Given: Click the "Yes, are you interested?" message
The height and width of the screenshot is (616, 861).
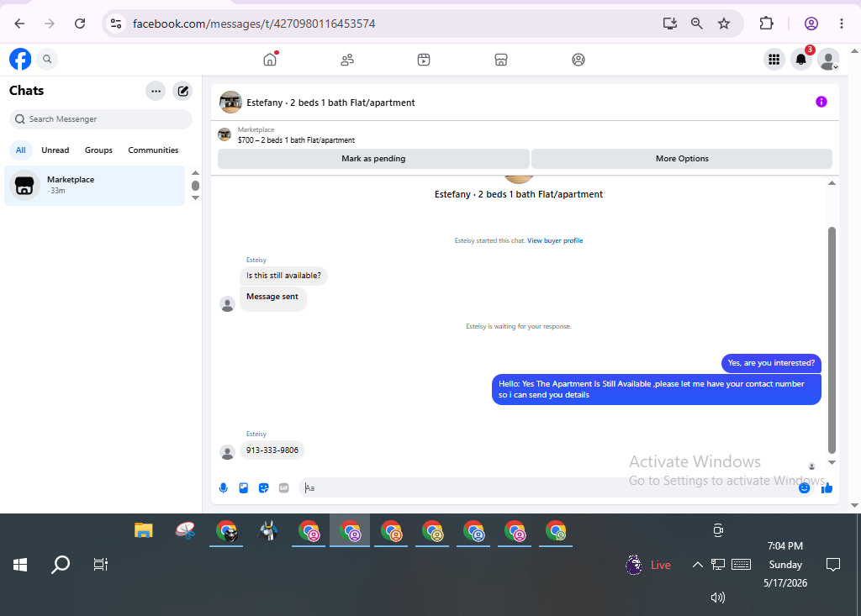Looking at the screenshot, I should coord(772,363).
